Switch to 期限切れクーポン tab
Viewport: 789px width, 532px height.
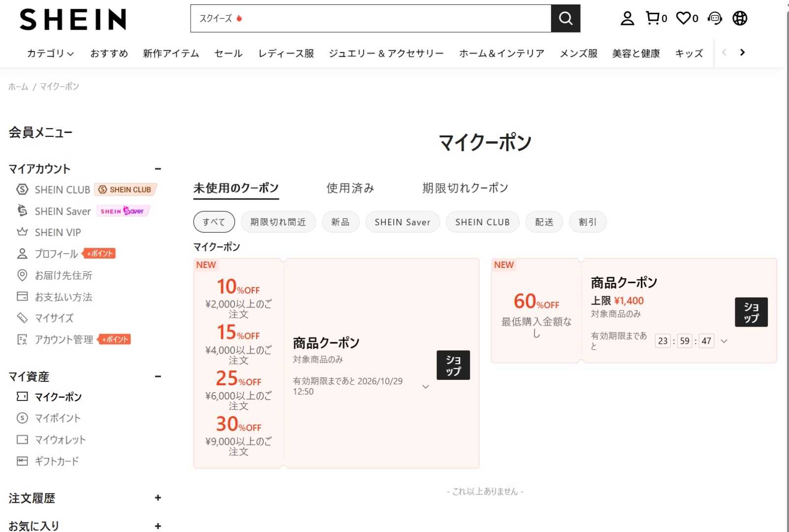[x=465, y=188]
